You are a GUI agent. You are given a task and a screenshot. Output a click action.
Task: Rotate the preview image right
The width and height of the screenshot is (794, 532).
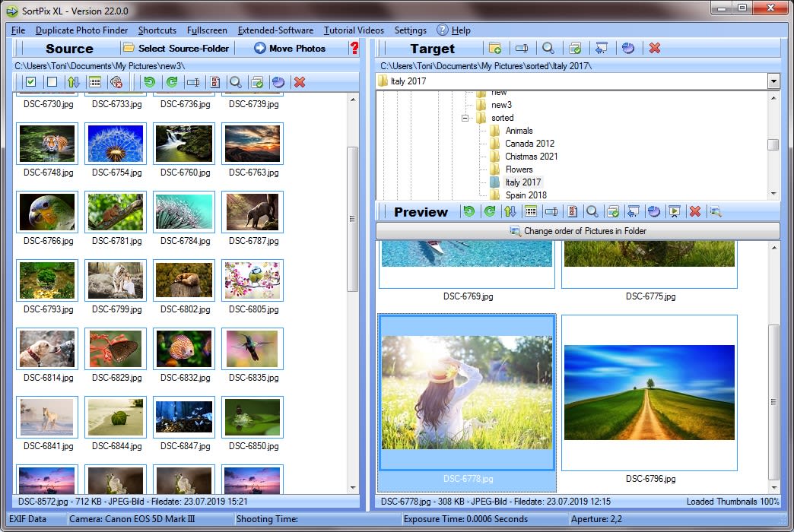489,212
